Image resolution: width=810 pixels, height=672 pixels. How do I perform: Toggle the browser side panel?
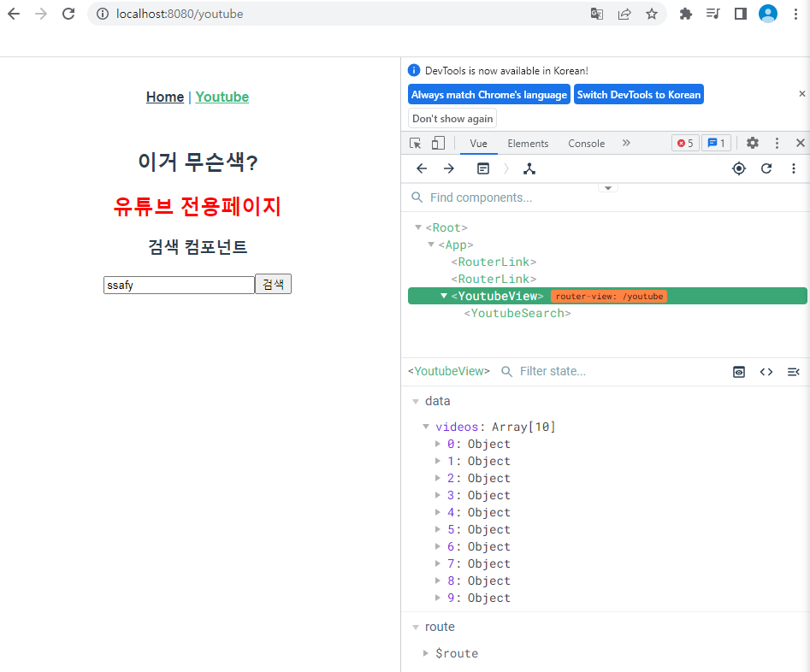pos(740,14)
